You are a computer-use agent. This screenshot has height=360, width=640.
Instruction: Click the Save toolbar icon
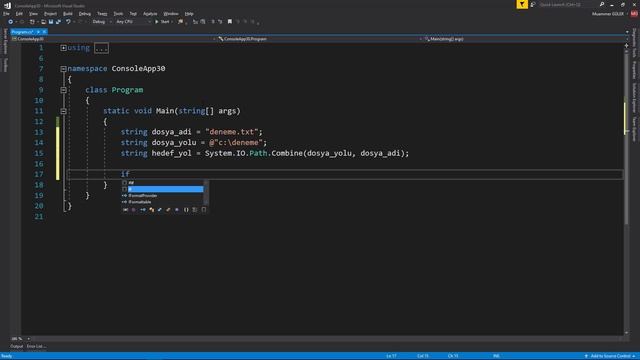[51, 22]
